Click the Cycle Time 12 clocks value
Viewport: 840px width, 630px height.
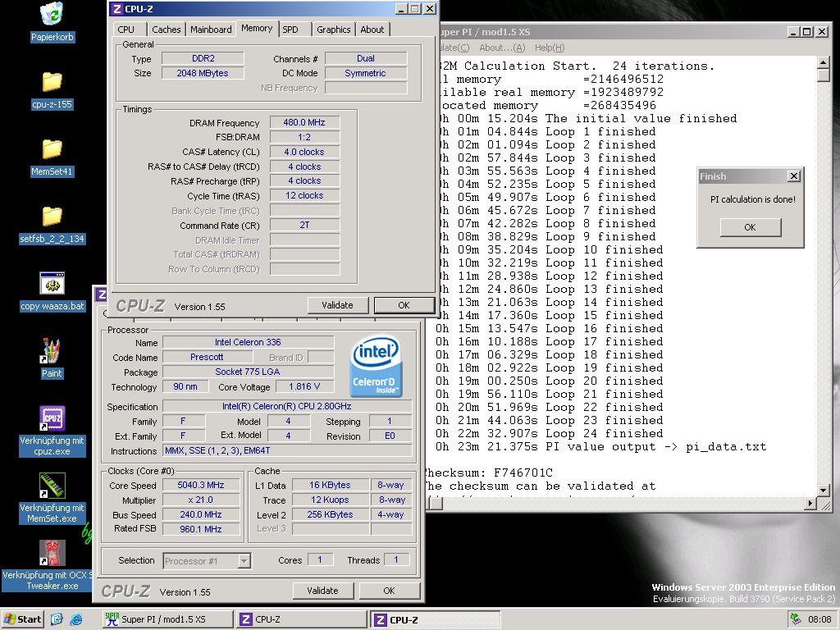(304, 195)
